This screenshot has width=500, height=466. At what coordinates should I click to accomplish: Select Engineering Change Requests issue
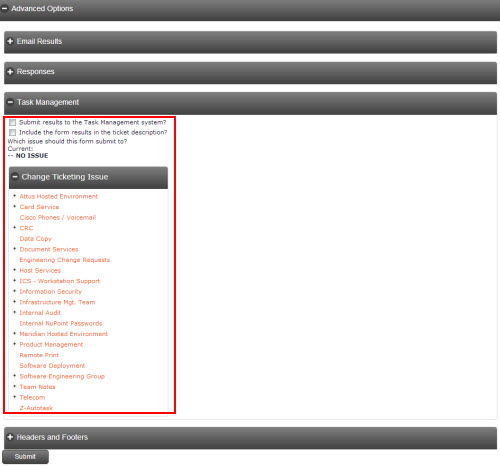click(65, 260)
